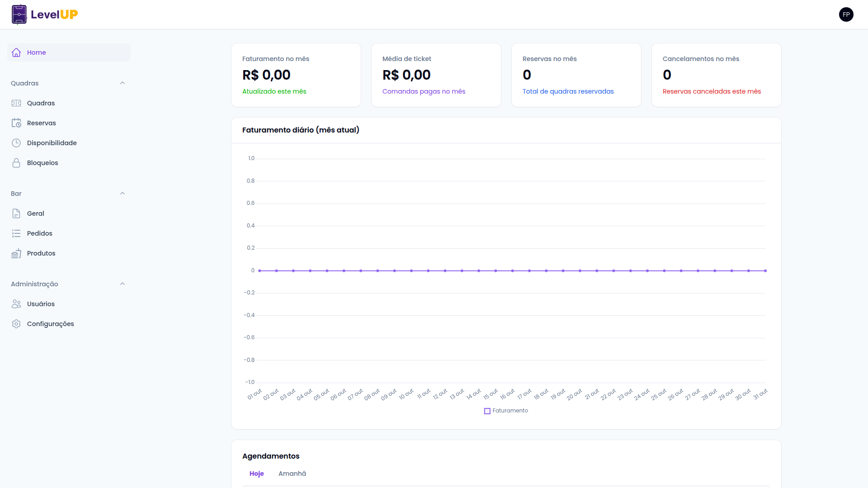Viewport: 868px width, 488px height.
Task: Select the Hoje tab
Action: [x=256, y=474]
